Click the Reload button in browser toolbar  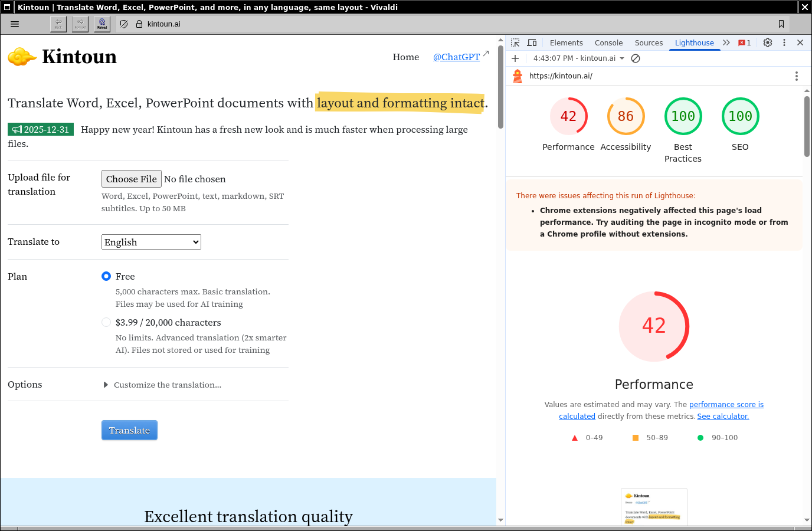point(102,24)
